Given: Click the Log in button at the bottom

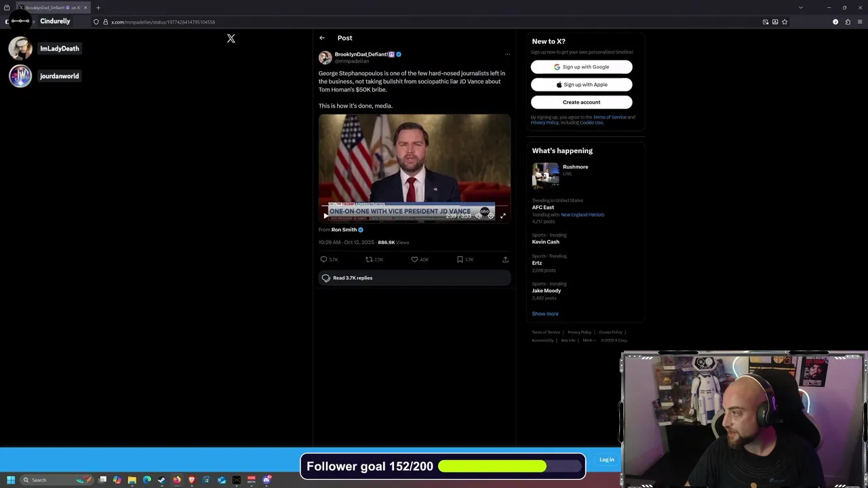Looking at the screenshot, I should click(x=607, y=460).
